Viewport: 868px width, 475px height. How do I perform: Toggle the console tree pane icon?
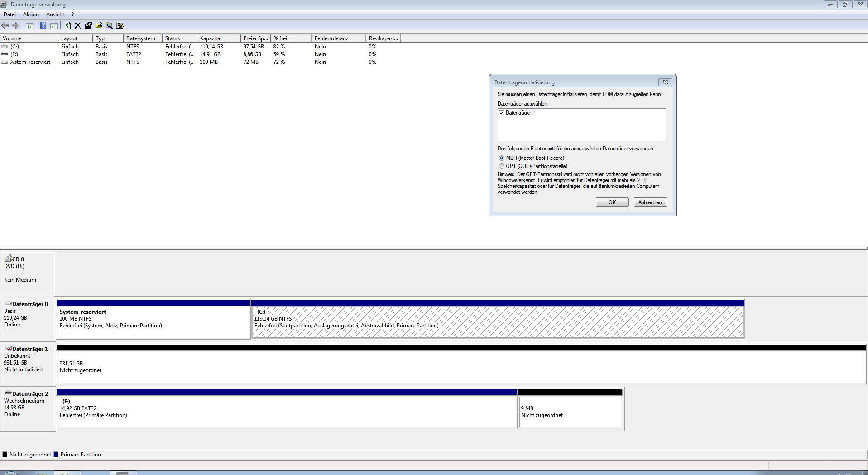pos(29,25)
